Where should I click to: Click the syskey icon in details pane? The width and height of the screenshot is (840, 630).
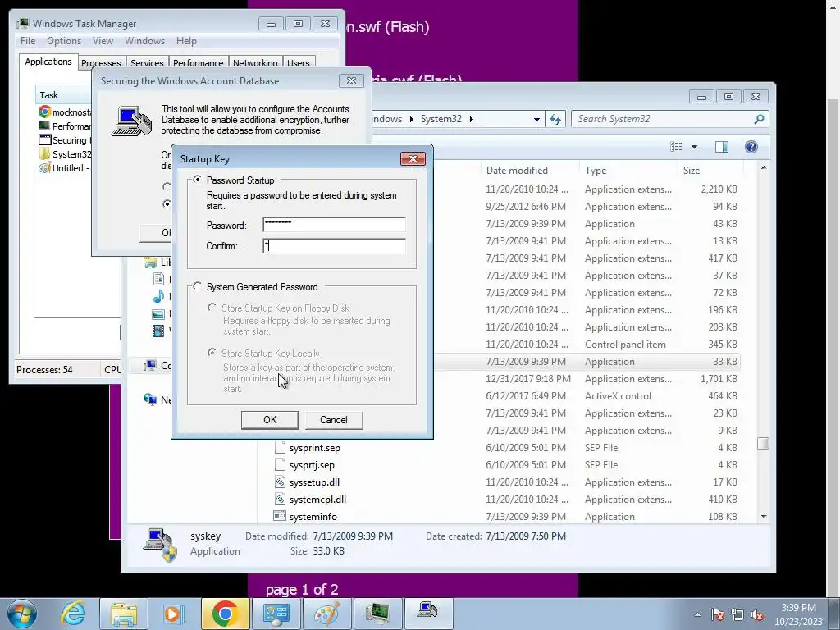point(160,545)
